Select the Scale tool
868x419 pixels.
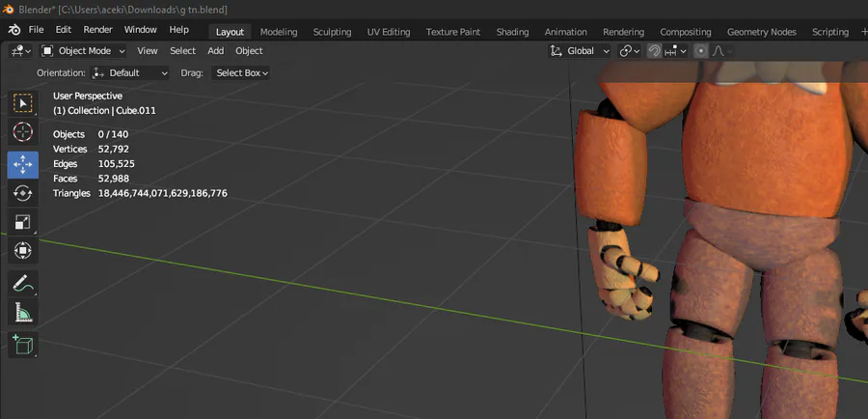(23, 222)
